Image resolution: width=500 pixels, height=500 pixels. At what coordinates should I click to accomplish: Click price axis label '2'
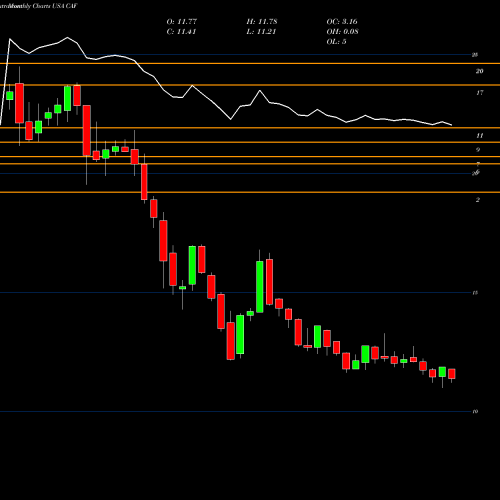pos(478,200)
